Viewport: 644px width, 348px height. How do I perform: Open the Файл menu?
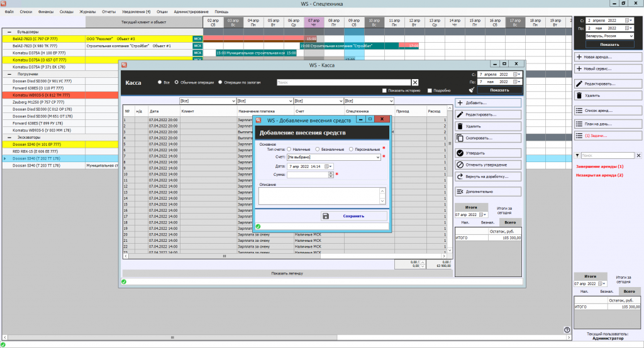[9, 11]
